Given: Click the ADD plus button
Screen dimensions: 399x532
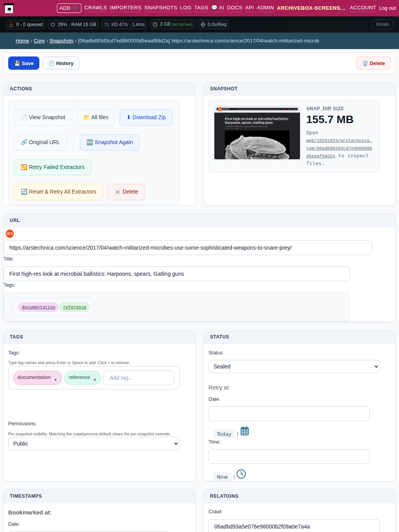Looking at the screenshot, I should click(x=69, y=8).
